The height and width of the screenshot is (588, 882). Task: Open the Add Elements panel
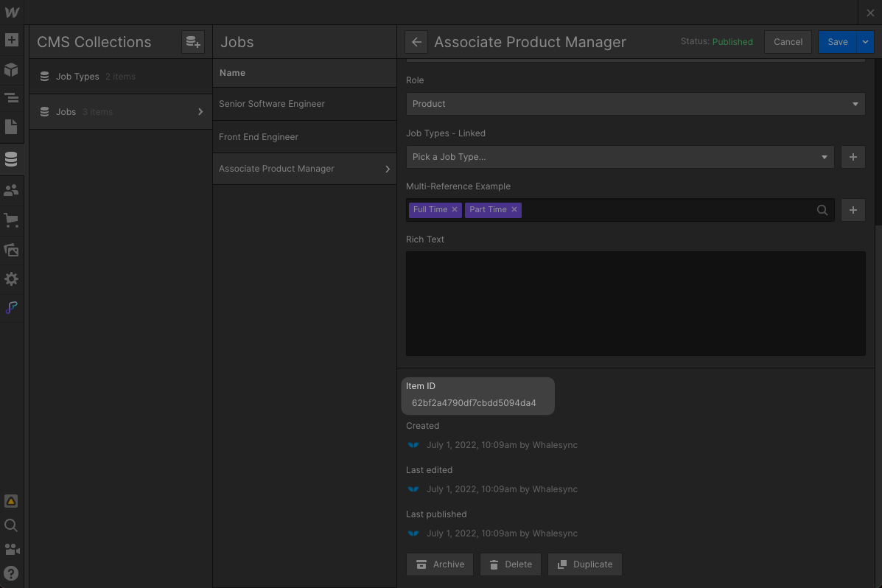click(11, 40)
